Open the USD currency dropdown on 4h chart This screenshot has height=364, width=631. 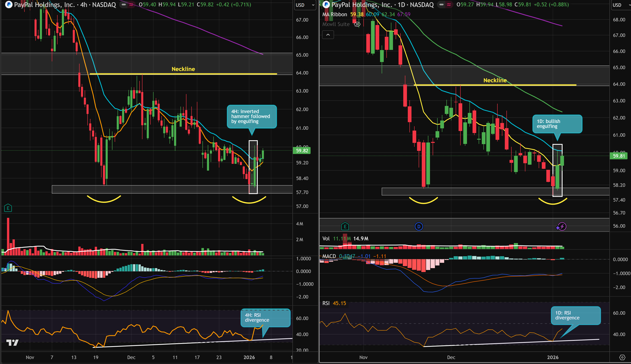tap(305, 5)
